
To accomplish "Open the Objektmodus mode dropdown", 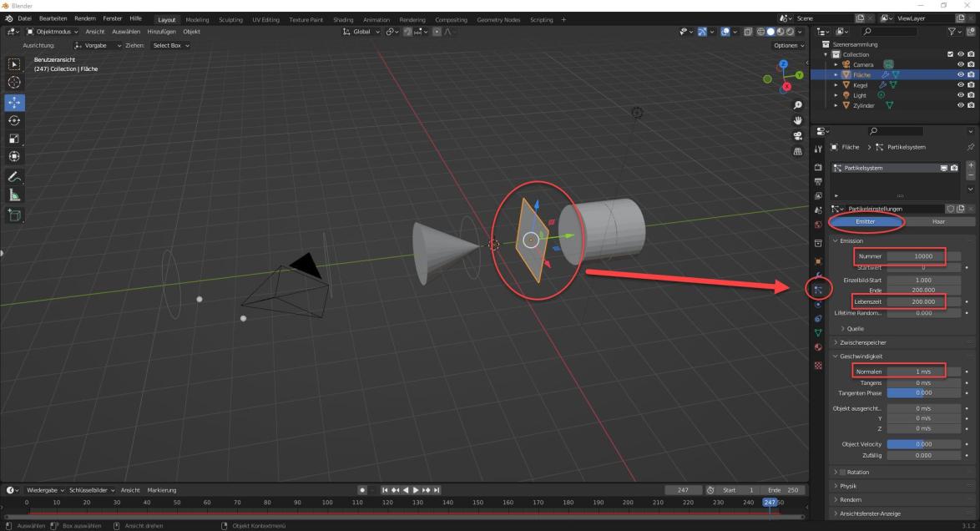I will [x=52, y=32].
